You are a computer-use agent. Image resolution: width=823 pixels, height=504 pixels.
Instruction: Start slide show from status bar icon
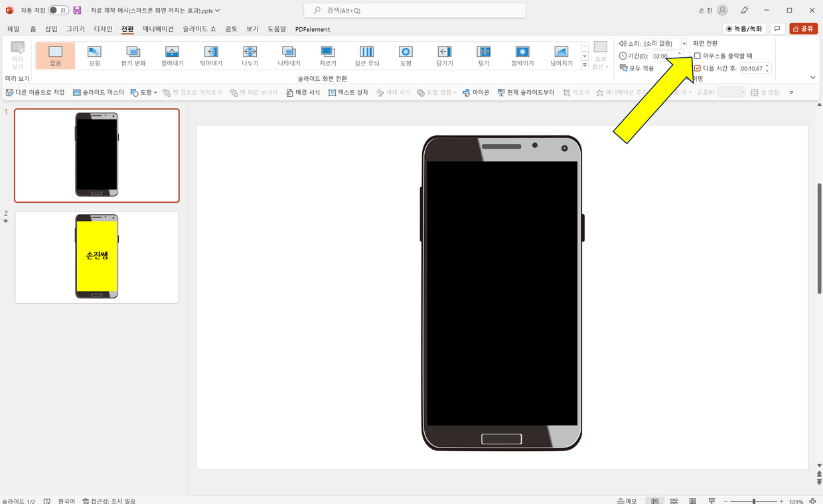click(711, 501)
